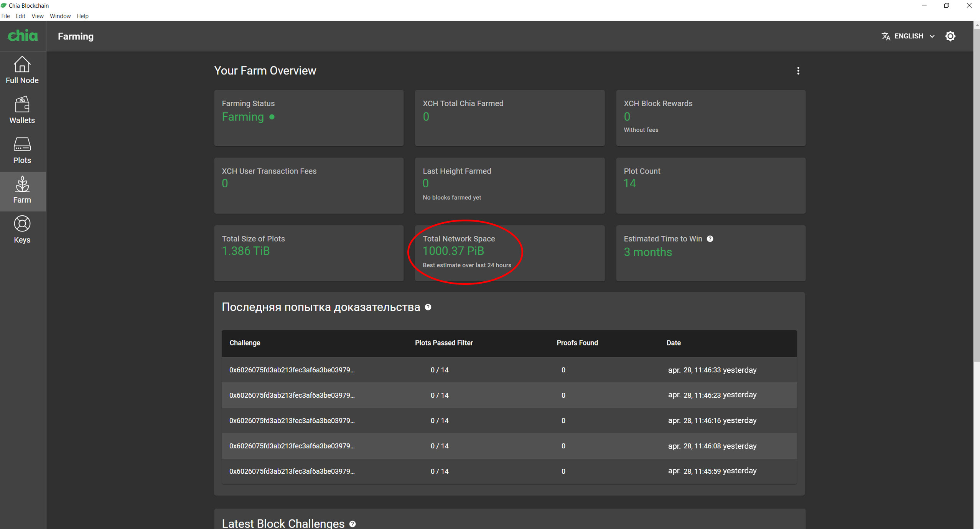Click the translate language icon
980x529 pixels.
tap(886, 36)
